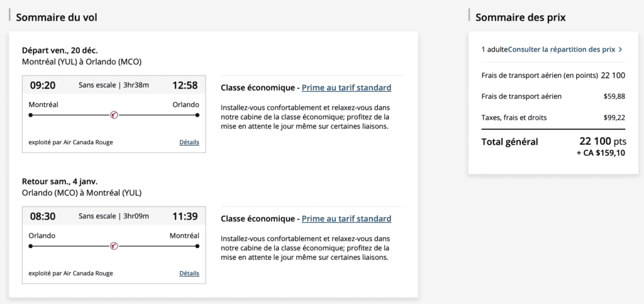Click the 12:58 arrival time

tap(185, 86)
